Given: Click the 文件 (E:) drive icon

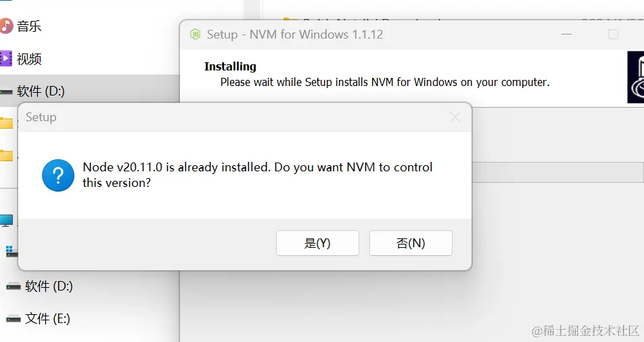Looking at the screenshot, I should pos(14,318).
